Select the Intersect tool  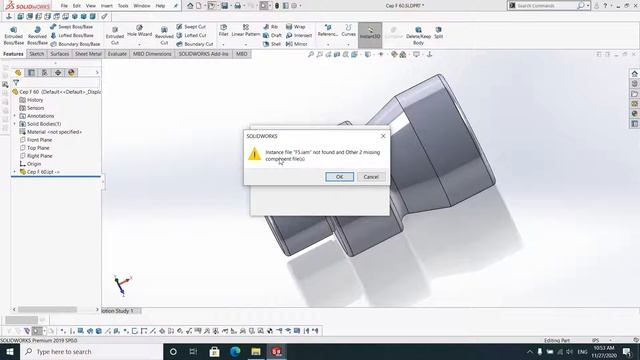[299, 36]
